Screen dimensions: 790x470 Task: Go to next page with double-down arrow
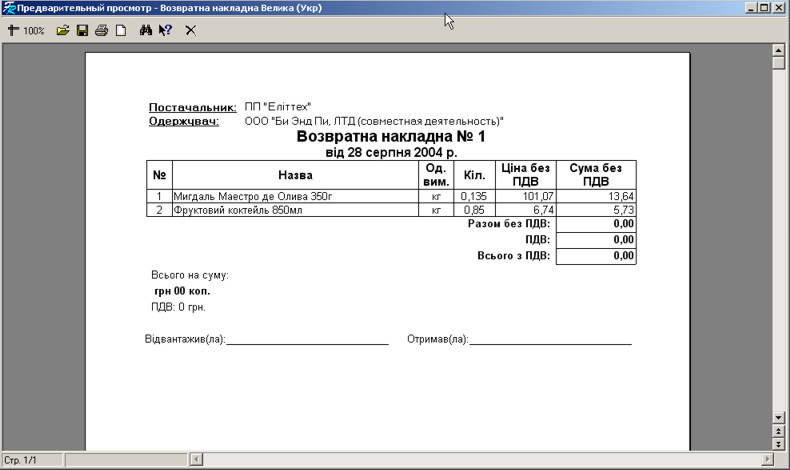(779, 443)
